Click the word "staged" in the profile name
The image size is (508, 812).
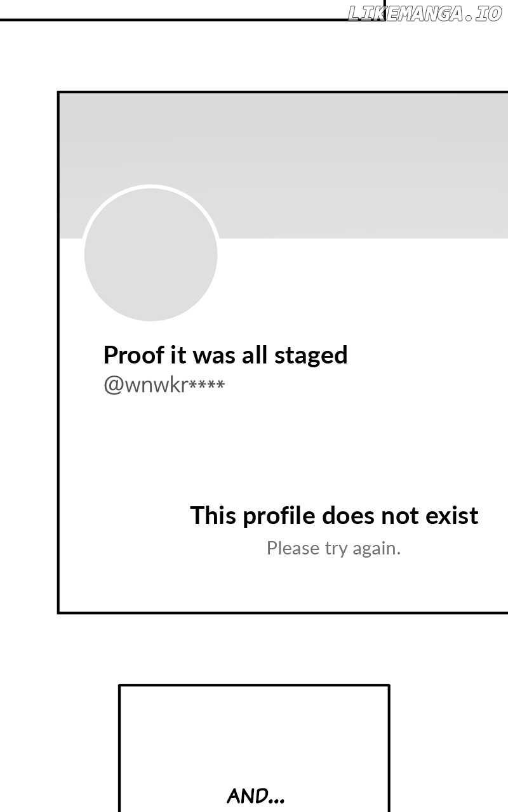[x=311, y=357]
